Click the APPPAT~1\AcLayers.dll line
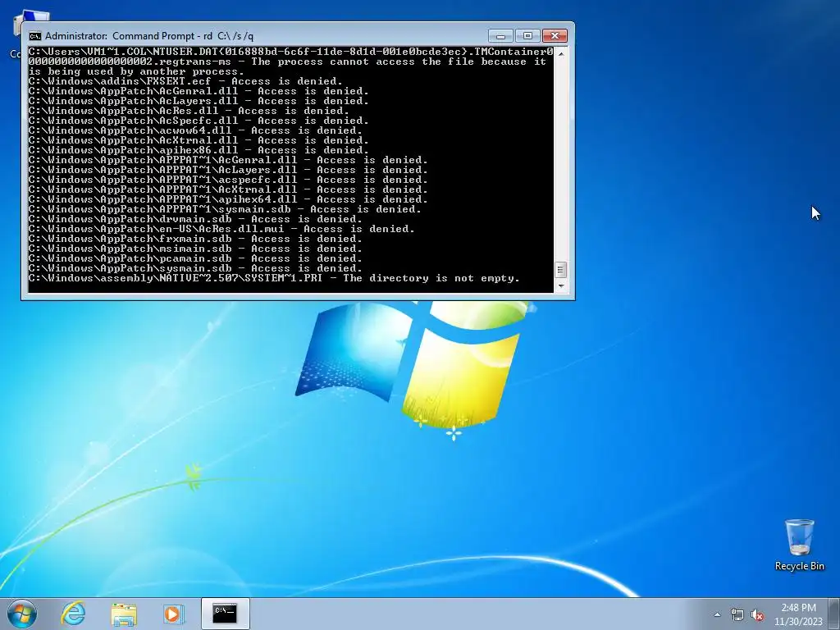The height and width of the screenshot is (630, 840). point(228,170)
